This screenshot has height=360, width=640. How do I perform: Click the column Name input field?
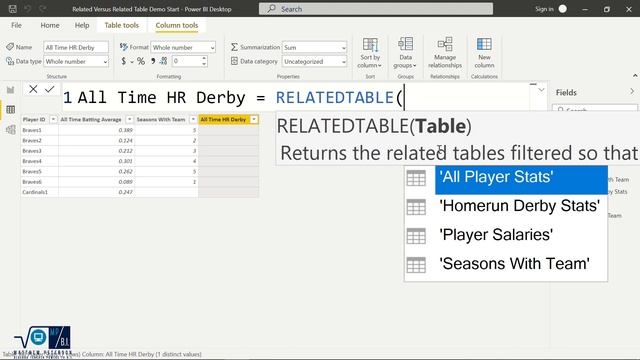76,47
